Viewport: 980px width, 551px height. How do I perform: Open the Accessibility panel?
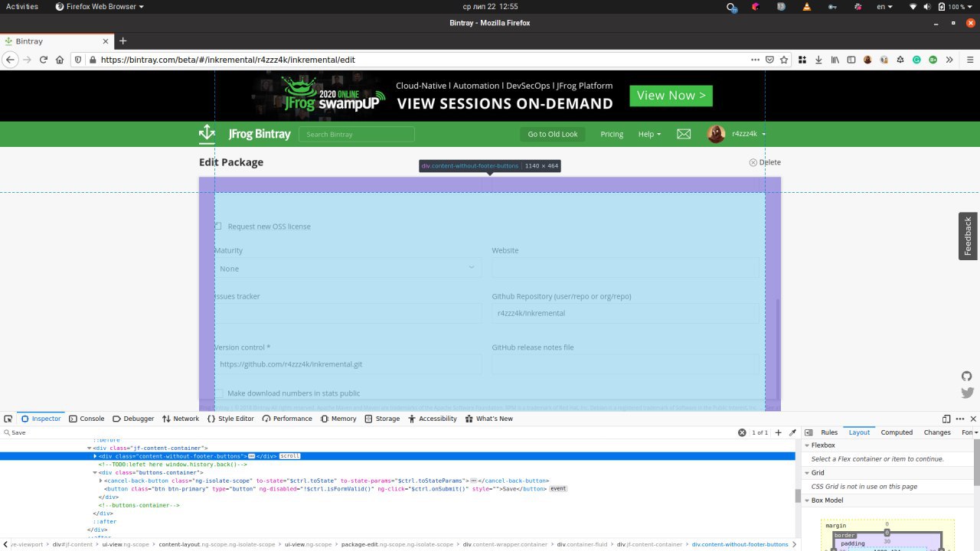432,419
